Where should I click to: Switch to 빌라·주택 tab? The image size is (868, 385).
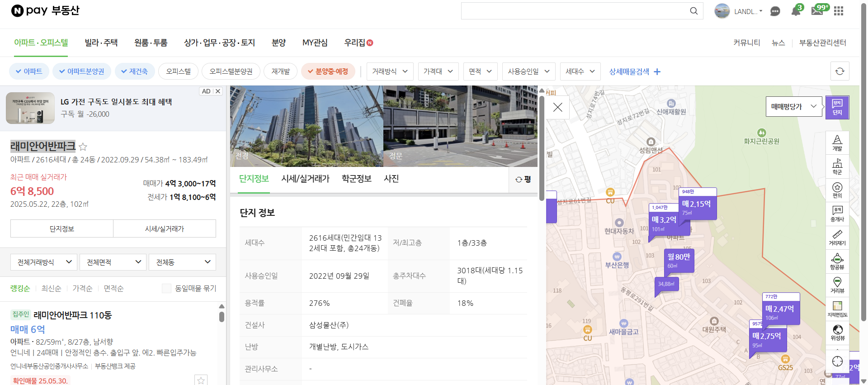tap(101, 43)
